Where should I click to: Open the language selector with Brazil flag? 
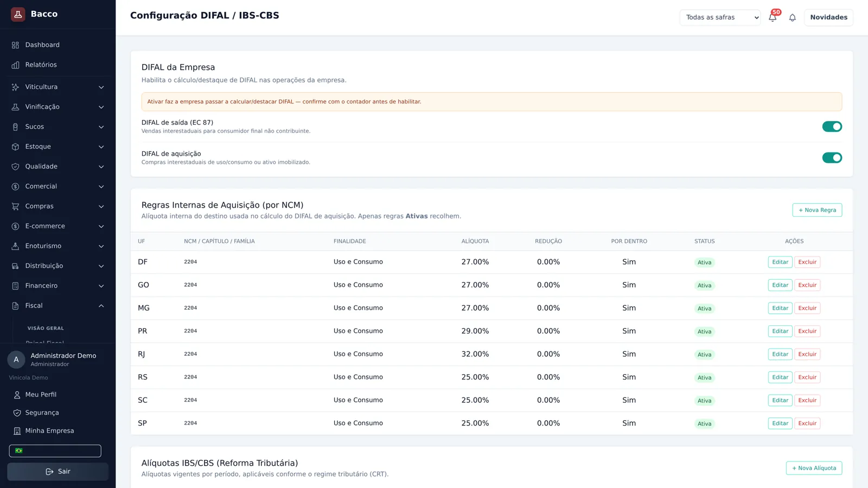pos(55,451)
